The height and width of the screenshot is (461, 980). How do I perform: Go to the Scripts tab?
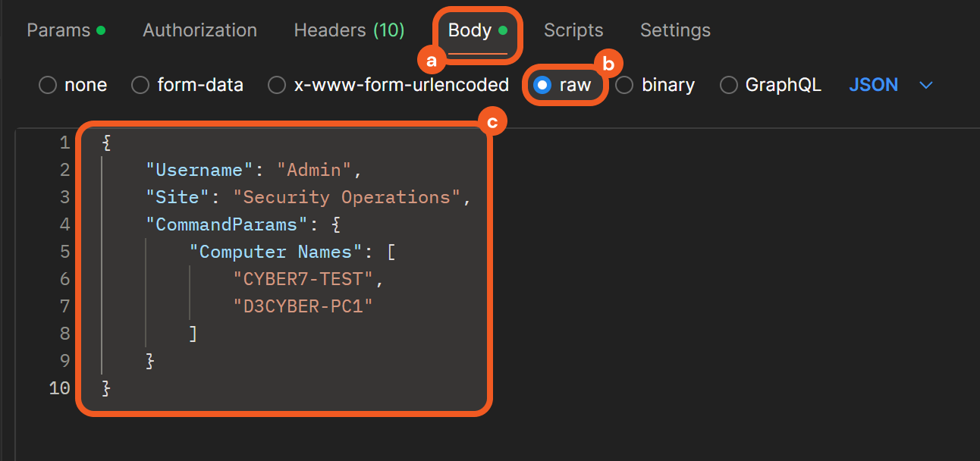click(573, 30)
